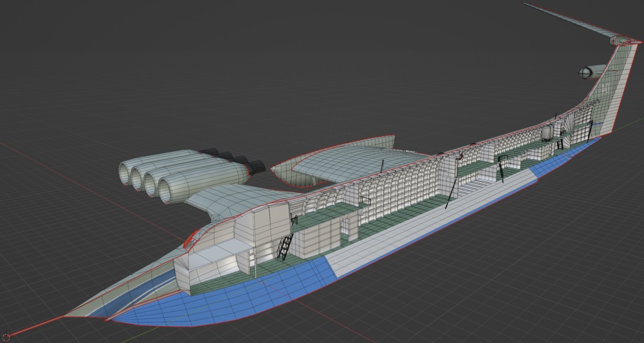Select the cylindrical tank in the rear fuselage
Screen dimensions: 644x343
tap(547, 132)
